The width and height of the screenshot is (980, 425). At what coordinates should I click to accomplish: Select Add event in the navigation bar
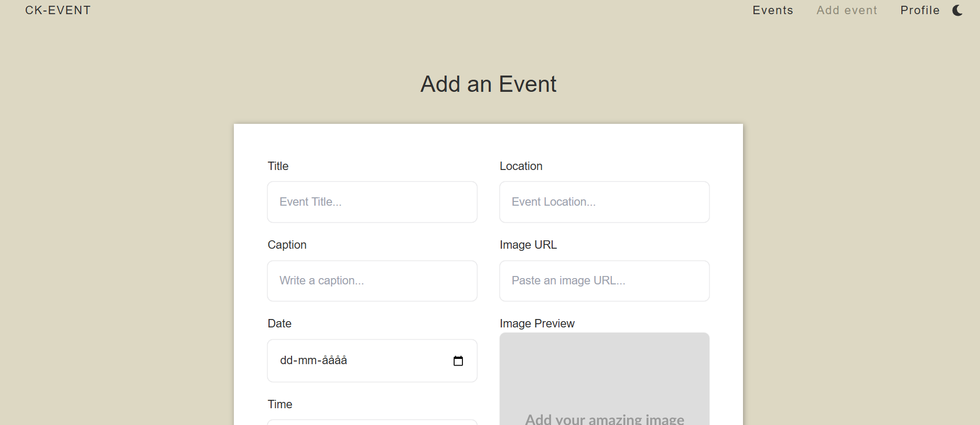(846, 10)
